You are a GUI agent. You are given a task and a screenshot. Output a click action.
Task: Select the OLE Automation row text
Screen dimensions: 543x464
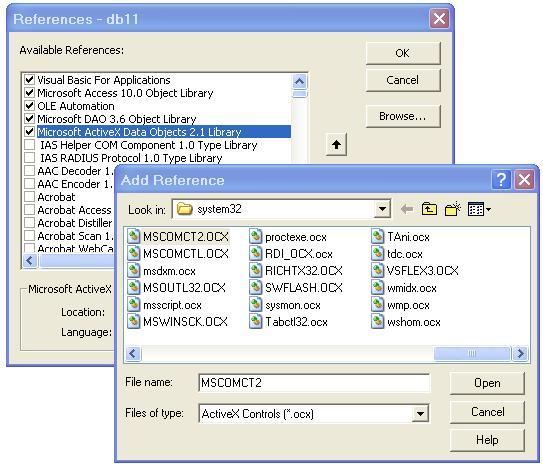pos(76,106)
